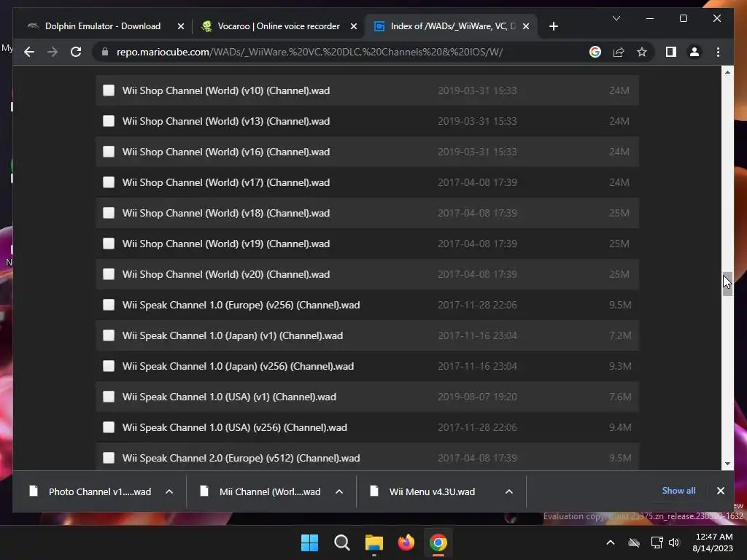This screenshot has width=747, height=560.
Task: Go back to the previous page
Action: pyautogui.click(x=29, y=52)
